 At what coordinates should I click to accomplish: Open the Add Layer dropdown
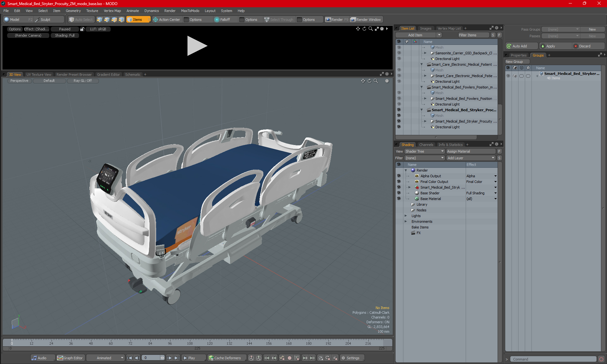tap(471, 158)
